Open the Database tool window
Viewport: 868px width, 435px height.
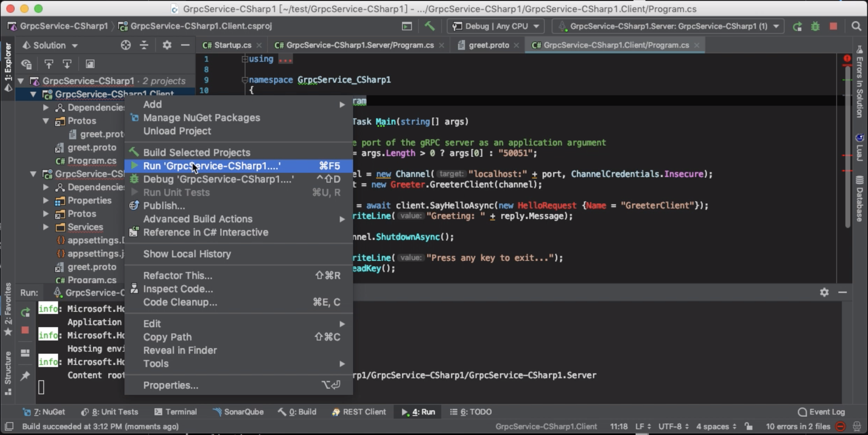pos(860,199)
